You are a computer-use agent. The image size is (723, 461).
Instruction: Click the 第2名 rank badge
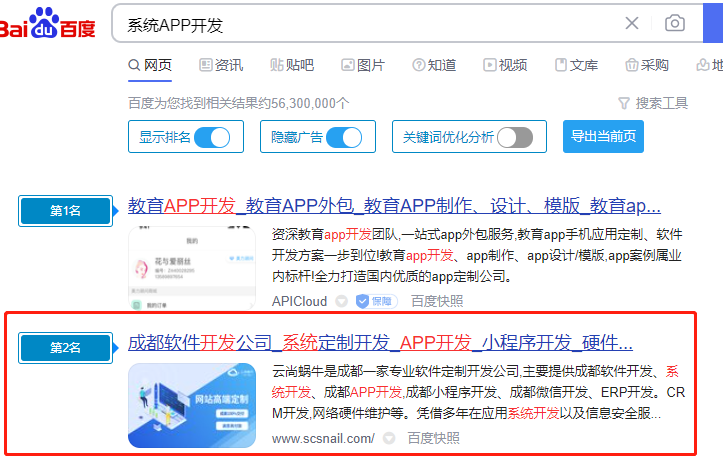(64, 347)
